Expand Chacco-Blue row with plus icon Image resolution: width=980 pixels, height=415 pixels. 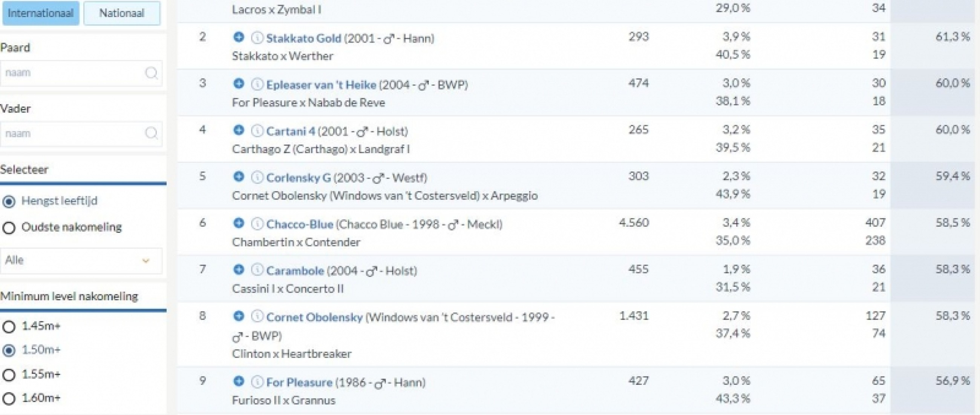[x=239, y=223]
